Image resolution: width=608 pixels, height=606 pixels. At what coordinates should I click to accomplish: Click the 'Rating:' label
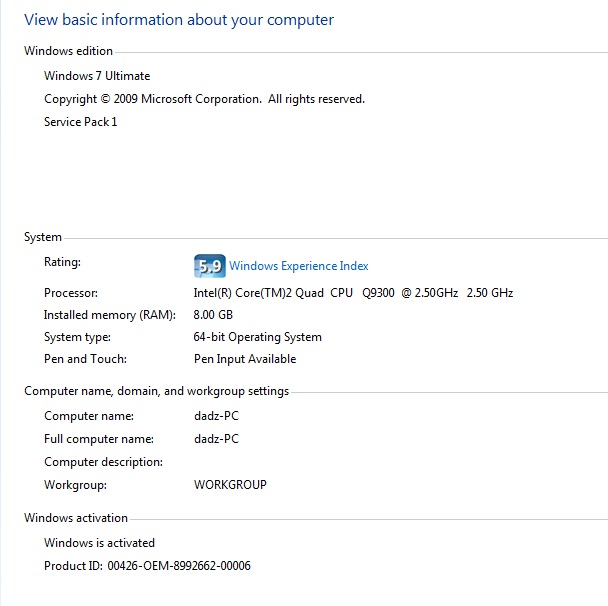(x=62, y=262)
